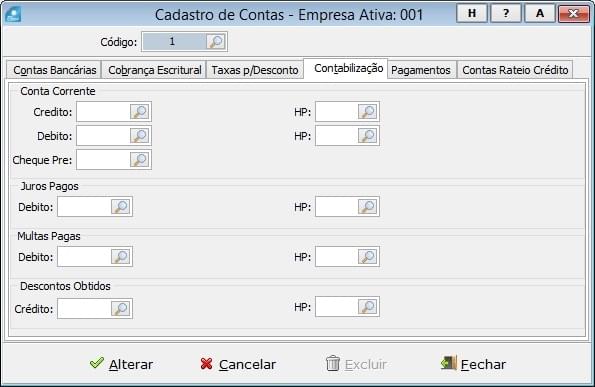Open lookup icon for Cheque Pre
595x387 pixels.
pyautogui.click(x=139, y=159)
